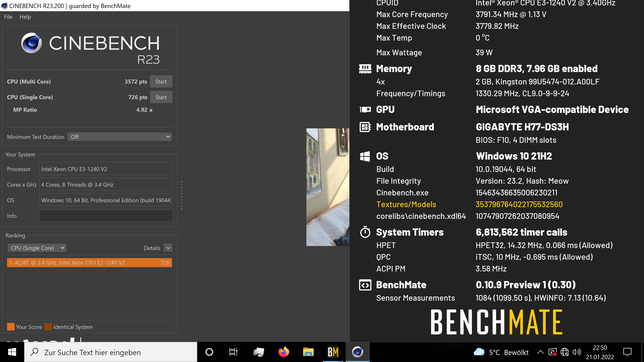Screen dimensions: 644x362
Task: Click the Microsoft VGA-compatible Device text
Action: pos(552,109)
